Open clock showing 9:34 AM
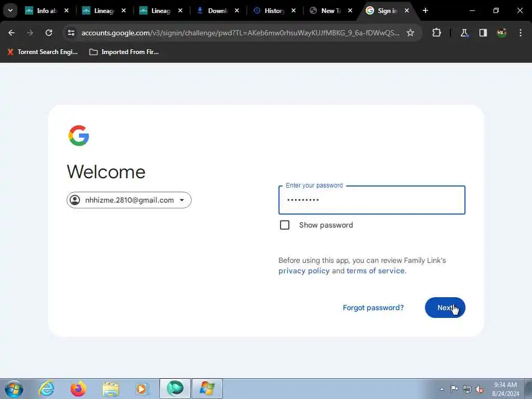This screenshot has height=399, width=532. pyautogui.click(x=506, y=389)
